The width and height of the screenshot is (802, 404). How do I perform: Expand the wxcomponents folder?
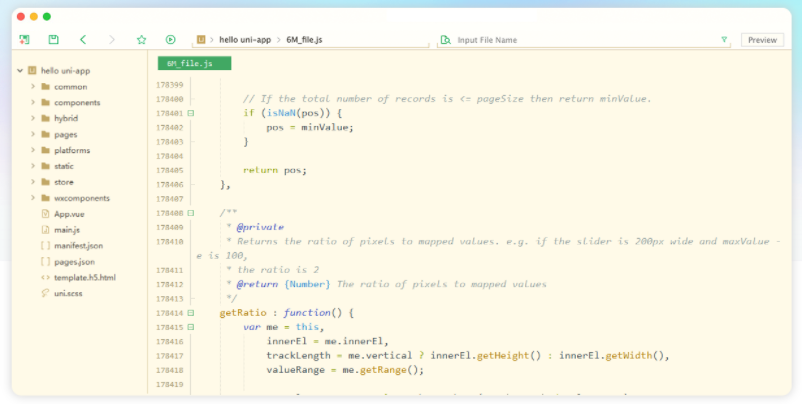(33, 198)
